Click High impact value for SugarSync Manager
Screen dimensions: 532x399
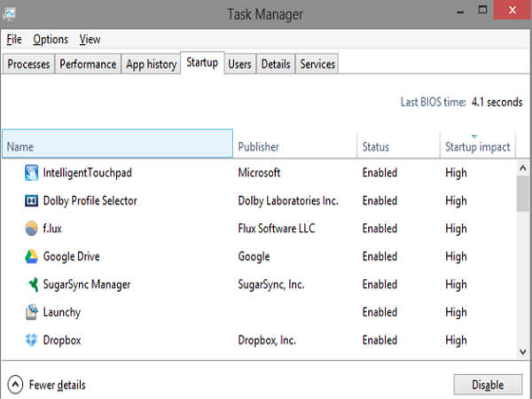tap(456, 285)
